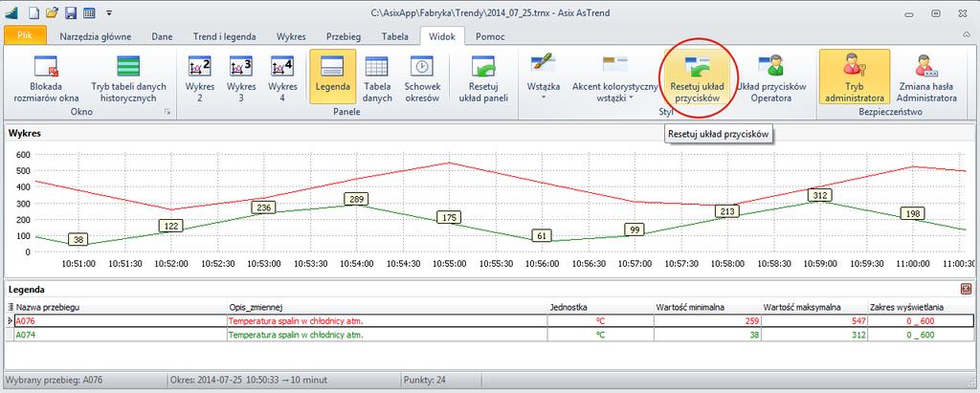Screen dimensions: 980x393
Task: Click Resetuj układ przycisków button
Action: coord(697,76)
